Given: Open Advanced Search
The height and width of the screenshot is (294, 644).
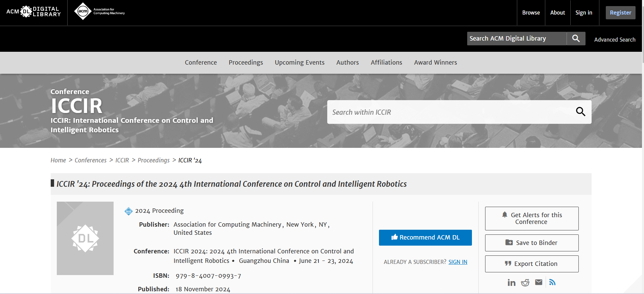Looking at the screenshot, I should coord(615,40).
